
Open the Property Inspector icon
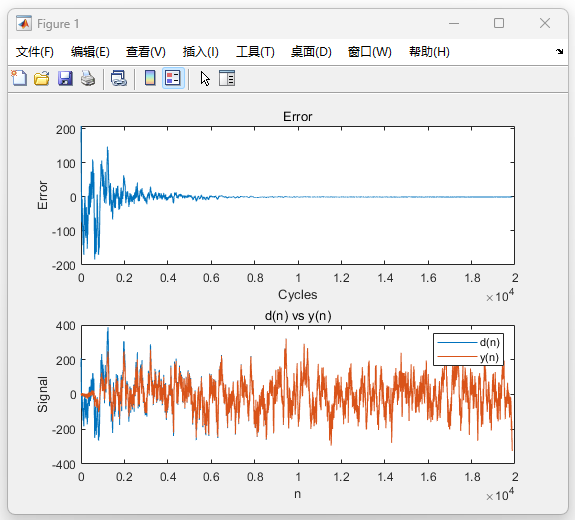227,78
